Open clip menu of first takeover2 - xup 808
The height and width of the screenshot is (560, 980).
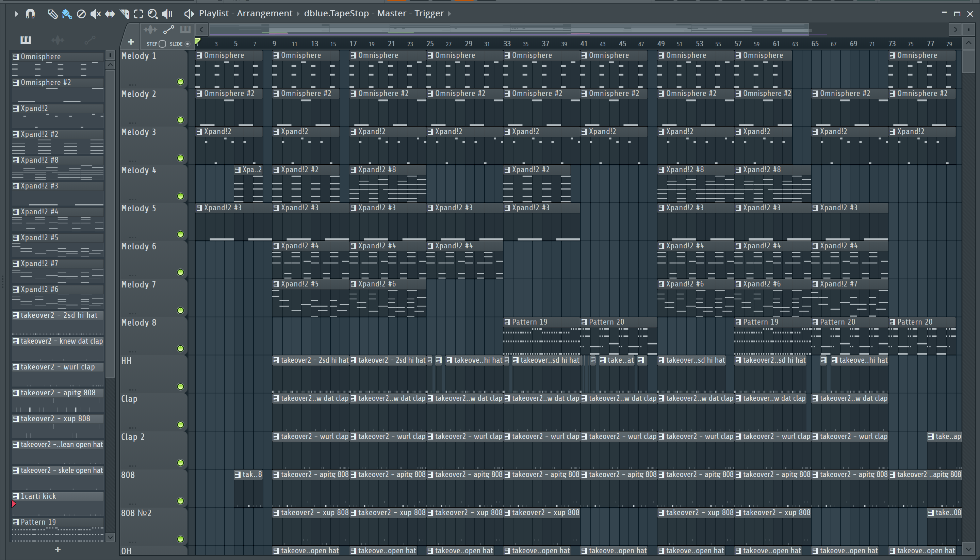pos(276,512)
